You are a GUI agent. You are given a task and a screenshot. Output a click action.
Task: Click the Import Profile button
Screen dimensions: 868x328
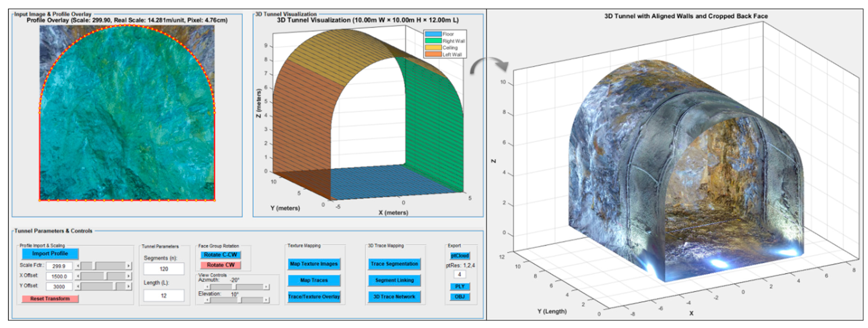(x=50, y=254)
